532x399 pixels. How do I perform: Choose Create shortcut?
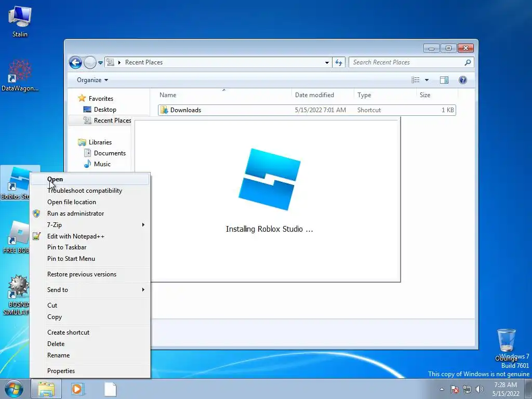[90, 332]
